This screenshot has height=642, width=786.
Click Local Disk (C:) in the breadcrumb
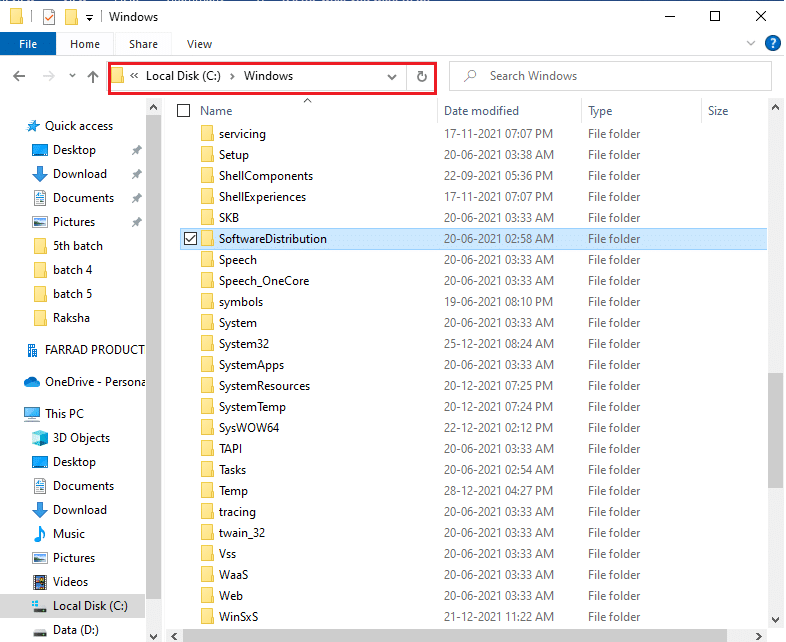pyautogui.click(x=182, y=76)
